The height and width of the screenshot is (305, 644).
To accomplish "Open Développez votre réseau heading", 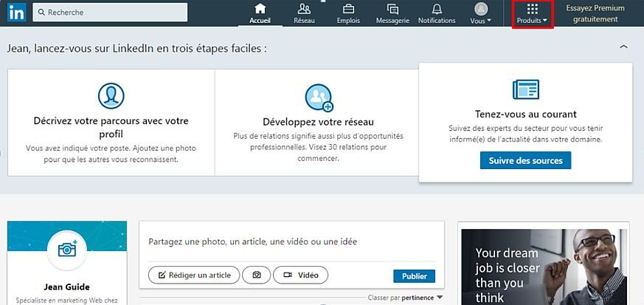I will [318, 122].
